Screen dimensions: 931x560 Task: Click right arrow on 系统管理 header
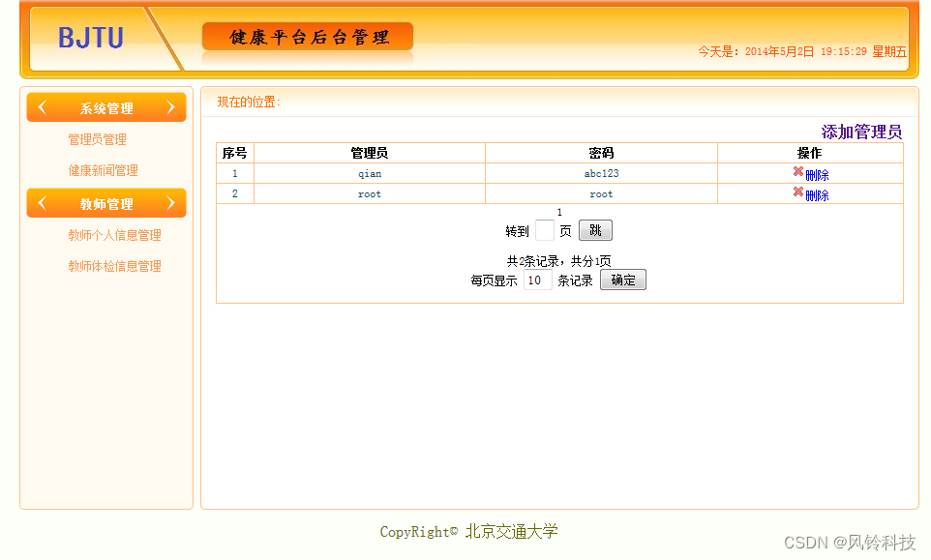[x=171, y=107]
